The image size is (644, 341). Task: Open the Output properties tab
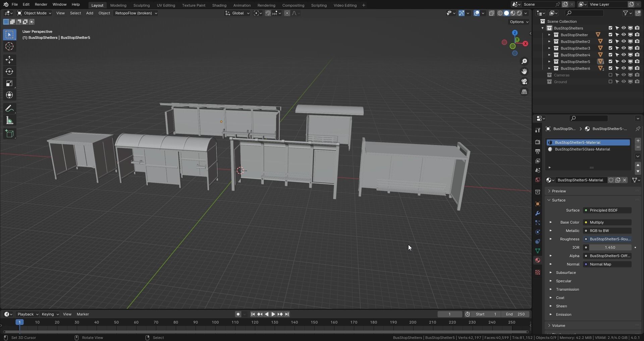point(538,152)
